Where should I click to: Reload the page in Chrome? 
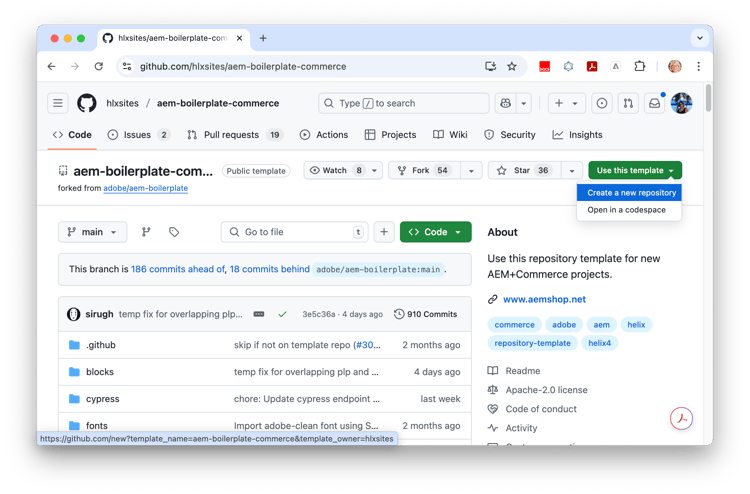pyautogui.click(x=99, y=66)
